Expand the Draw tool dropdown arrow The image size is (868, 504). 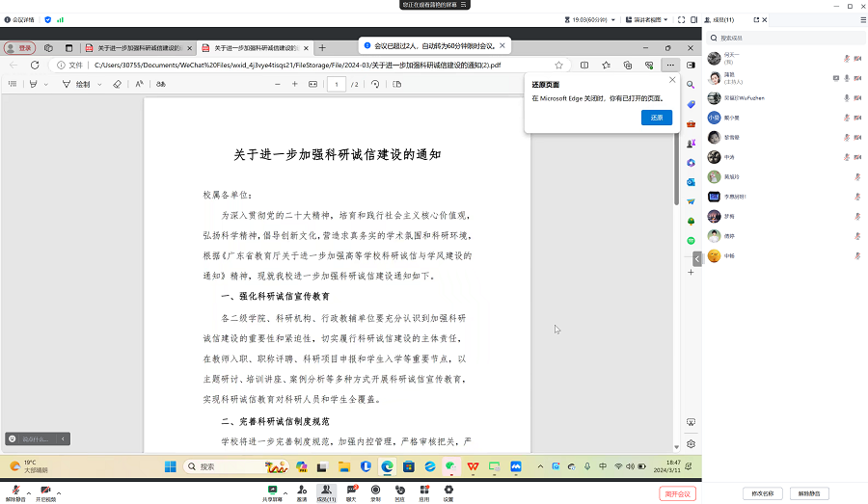pyautogui.click(x=99, y=85)
